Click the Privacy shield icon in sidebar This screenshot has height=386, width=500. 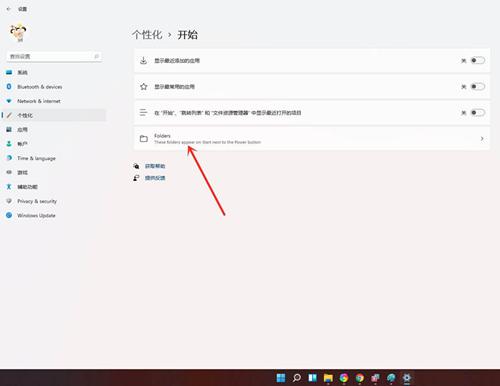click(9, 201)
